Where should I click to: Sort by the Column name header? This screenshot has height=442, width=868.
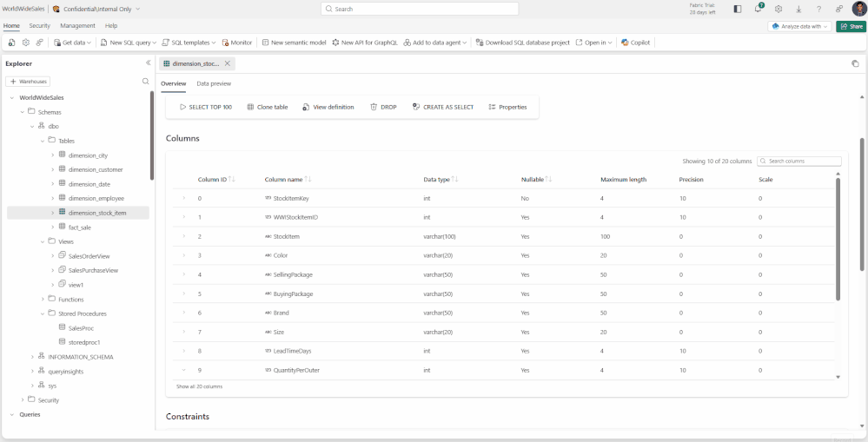(288, 179)
